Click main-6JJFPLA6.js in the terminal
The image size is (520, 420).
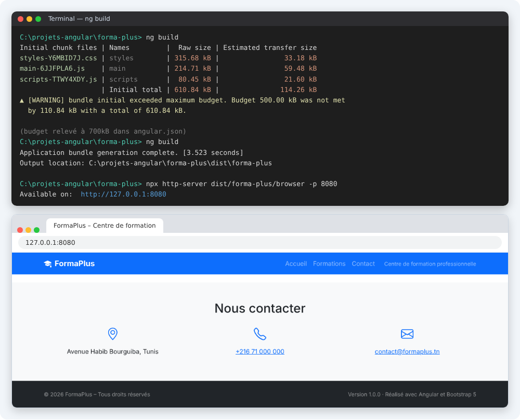53,69
